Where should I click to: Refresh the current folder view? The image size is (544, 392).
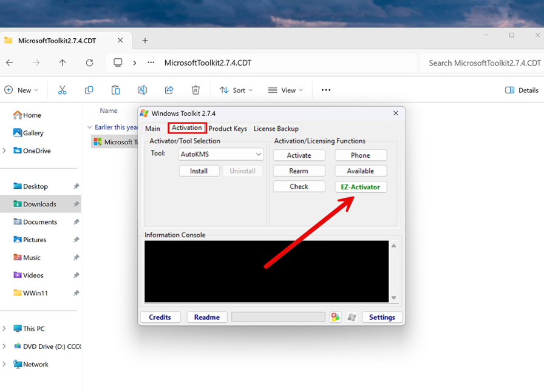pyautogui.click(x=89, y=63)
